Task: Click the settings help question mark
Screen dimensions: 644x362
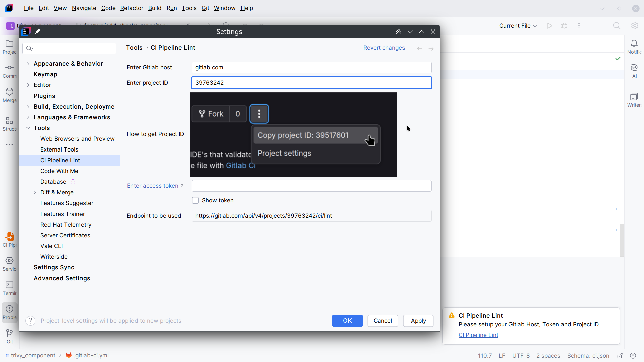Action: point(30,321)
